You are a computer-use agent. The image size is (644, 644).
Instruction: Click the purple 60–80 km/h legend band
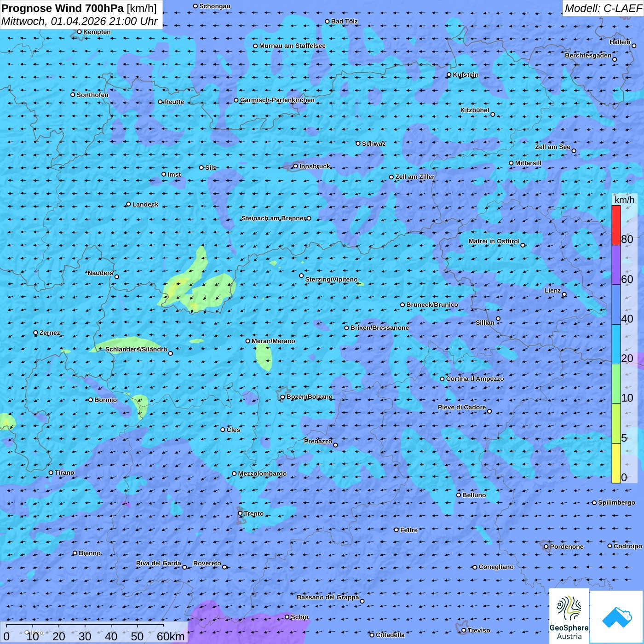(x=616, y=265)
